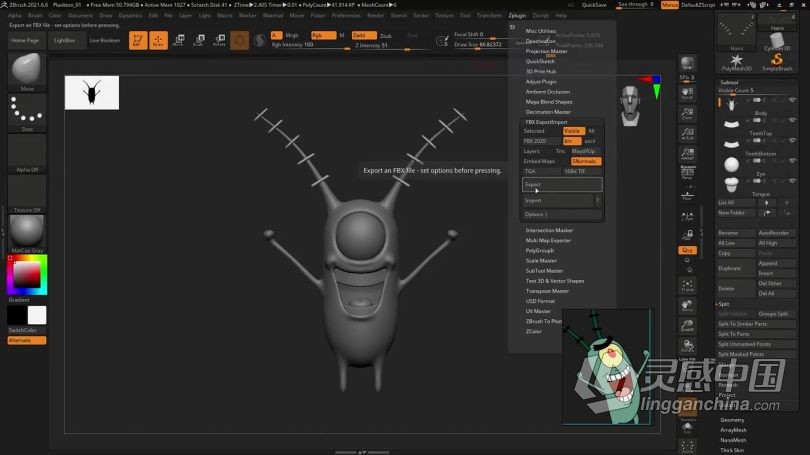Click the QuickSave button

coord(594,5)
